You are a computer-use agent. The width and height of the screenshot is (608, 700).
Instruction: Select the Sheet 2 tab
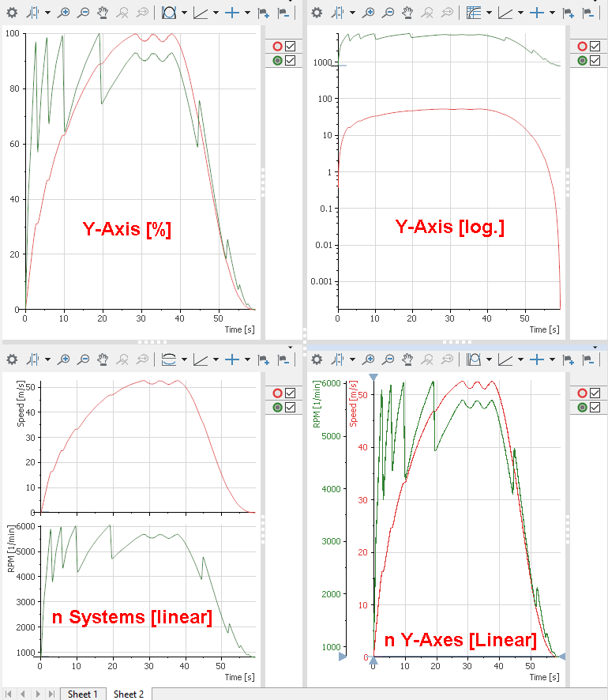128,694
